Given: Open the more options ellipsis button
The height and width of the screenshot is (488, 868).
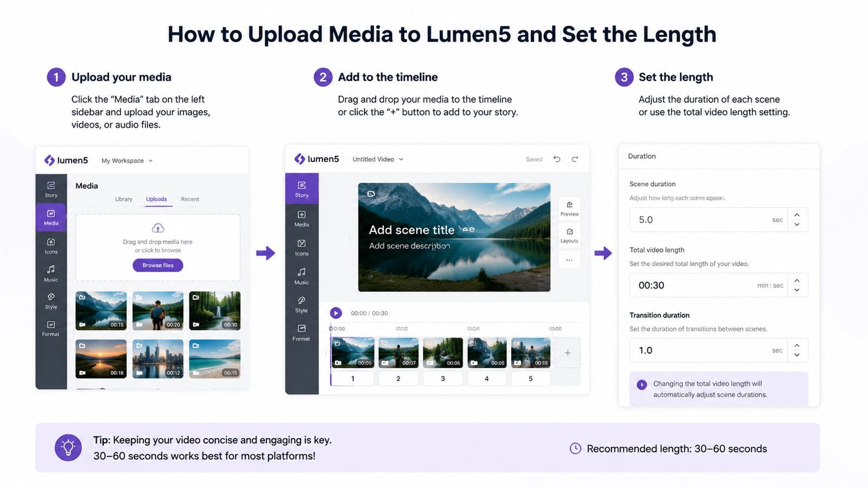Looking at the screenshot, I should coord(570,260).
